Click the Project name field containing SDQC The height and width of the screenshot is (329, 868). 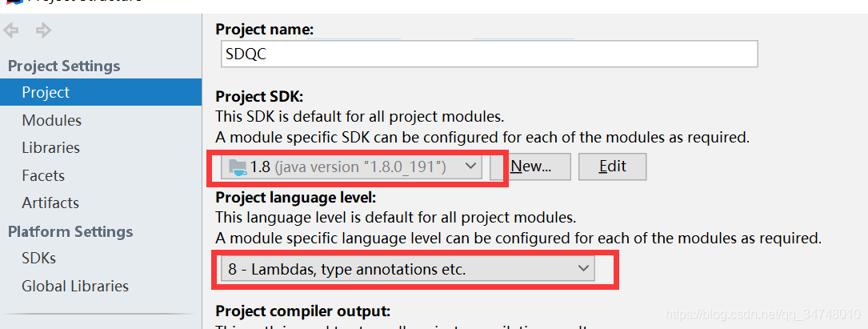(488, 54)
